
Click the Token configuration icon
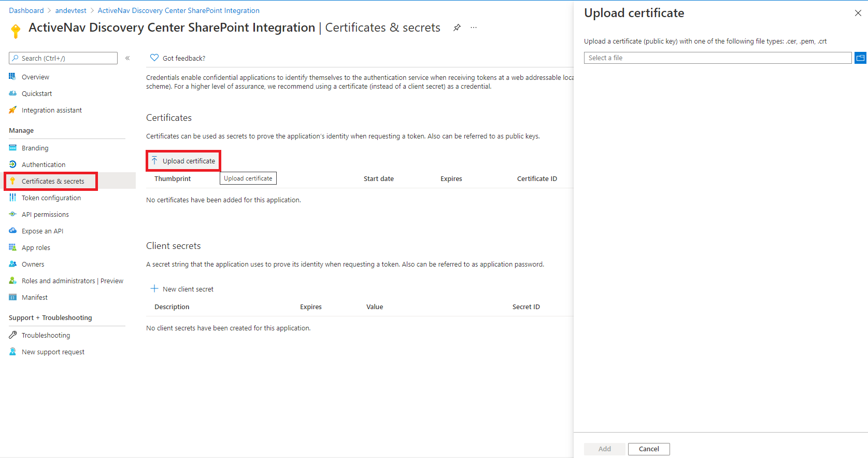[13, 198]
